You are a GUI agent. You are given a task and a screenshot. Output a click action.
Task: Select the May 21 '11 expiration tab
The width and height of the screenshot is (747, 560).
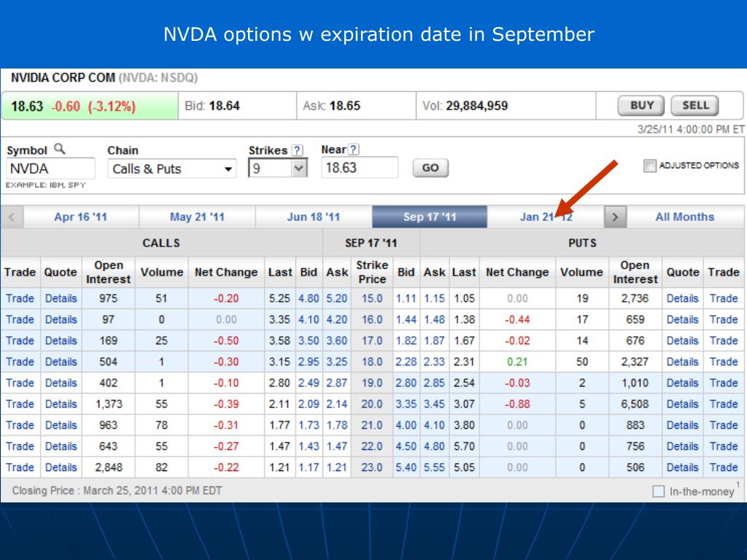tap(197, 217)
